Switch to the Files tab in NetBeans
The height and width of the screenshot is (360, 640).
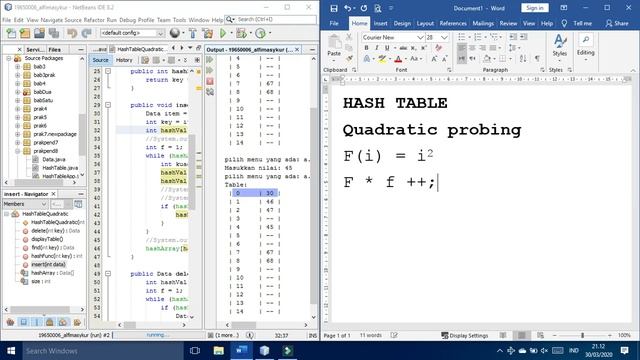pos(54,49)
